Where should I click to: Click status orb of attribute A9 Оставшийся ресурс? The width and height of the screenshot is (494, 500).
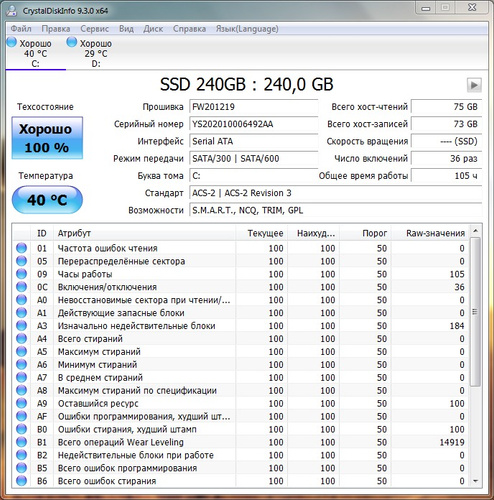tap(22, 403)
